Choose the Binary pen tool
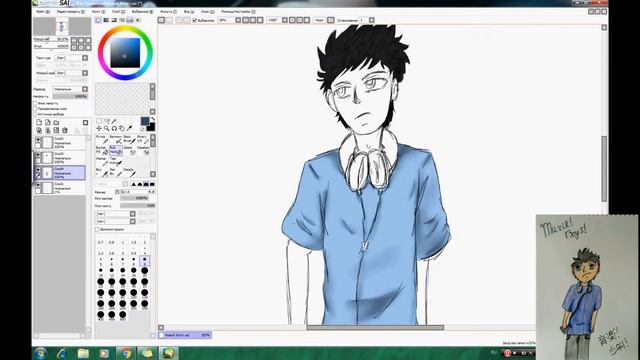The image size is (640, 360). [143, 139]
